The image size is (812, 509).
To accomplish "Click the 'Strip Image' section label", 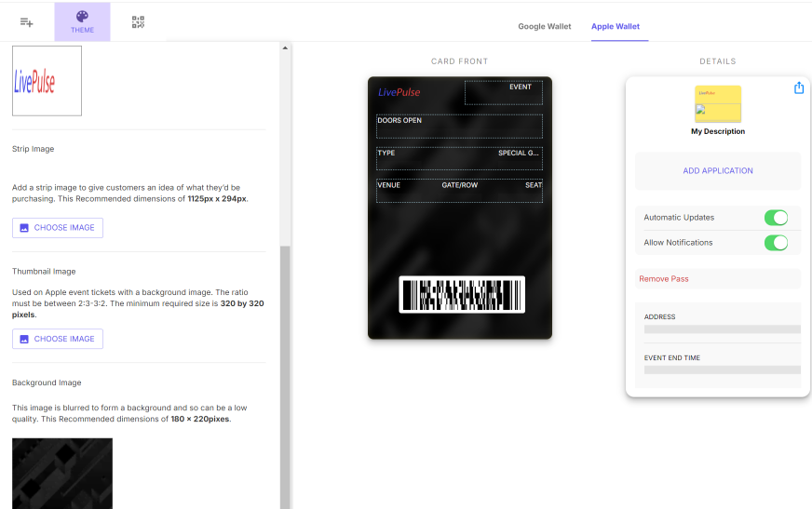I will point(34,149).
